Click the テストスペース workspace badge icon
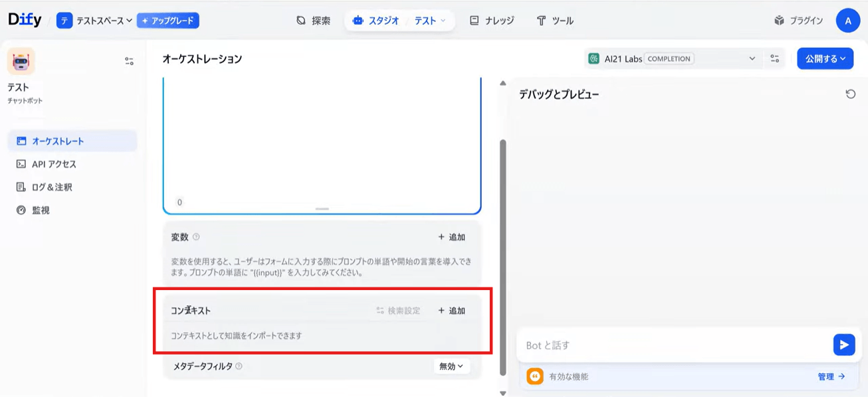 (64, 21)
